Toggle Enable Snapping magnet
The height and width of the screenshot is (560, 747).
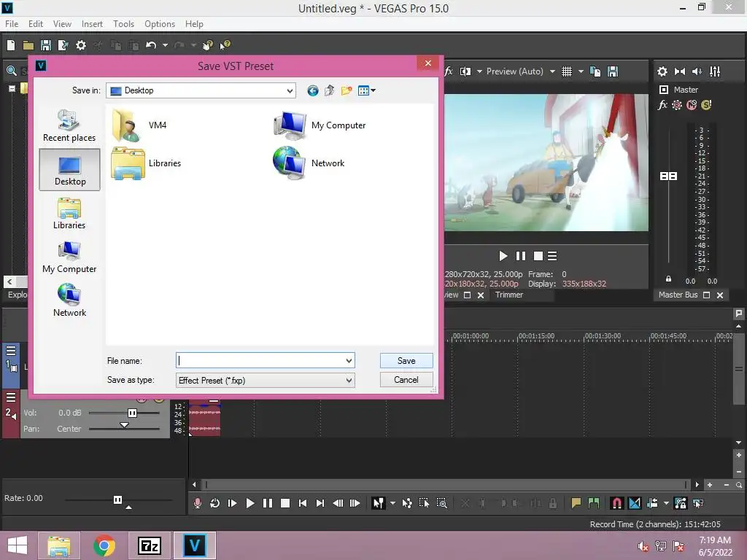617,503
